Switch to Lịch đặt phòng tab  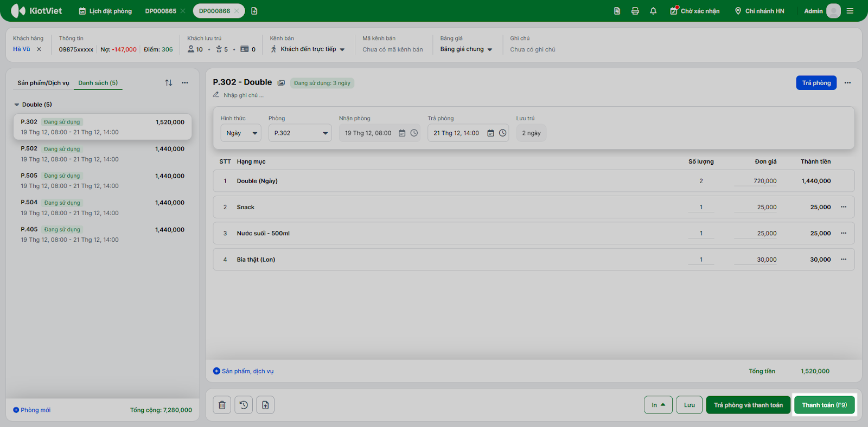tap(105, 11)
